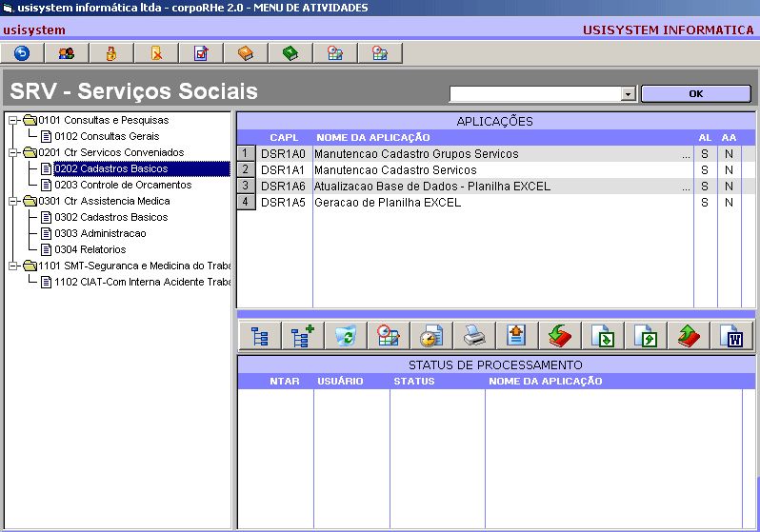Collapse the 1101 SMT-Seguranca e Medicina folder
The image size is (760, 532).
tap(13, 266)
